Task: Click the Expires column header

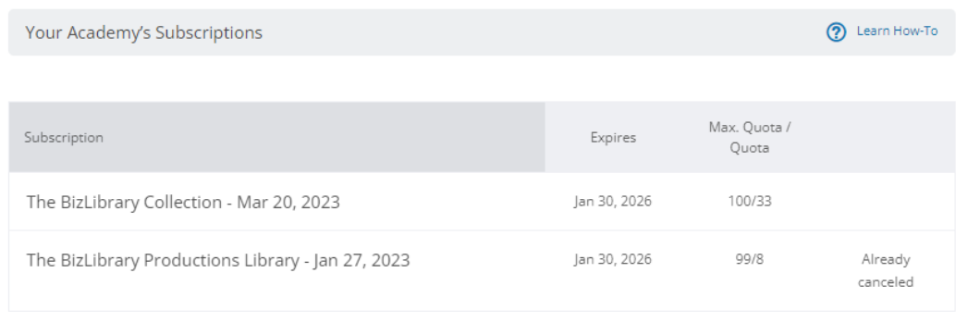Action: point(613,137)
